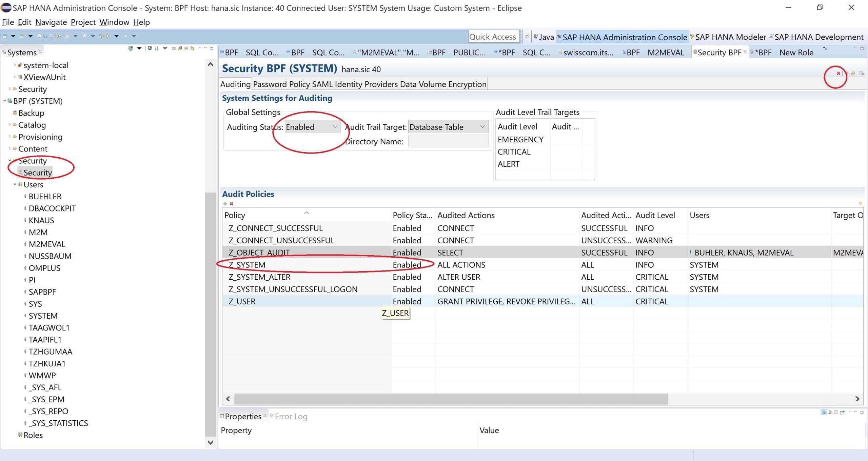Click the Link with Editor icon in Systems panel

tap(192, 48)
